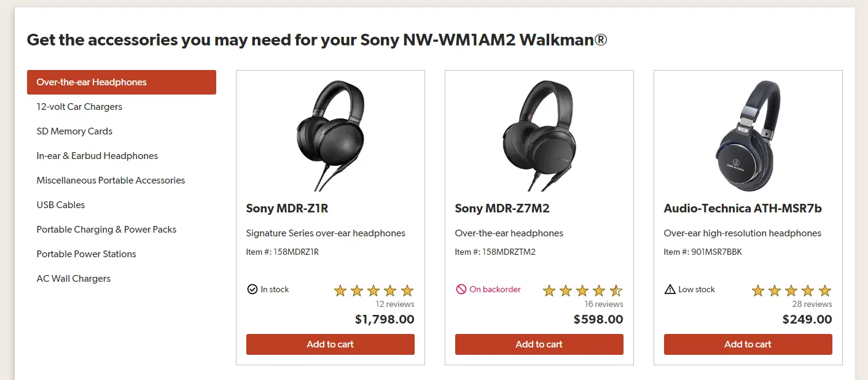
Task: Add Sony MDR-Z1R to cart
Action: pos(330,344)
